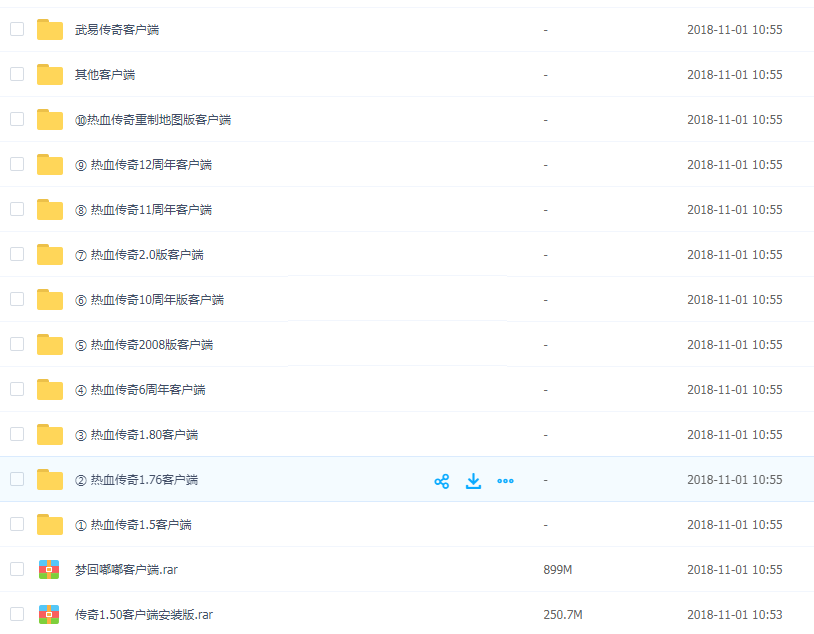Open folder name ⑦ 热血传奇2.0版客户端
Image resolution: width=814 pixels, height=634 pixels.
[139, 255]
